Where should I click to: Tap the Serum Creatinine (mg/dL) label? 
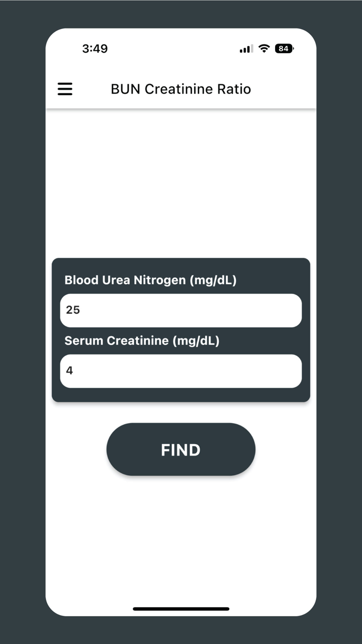point(141,341)
